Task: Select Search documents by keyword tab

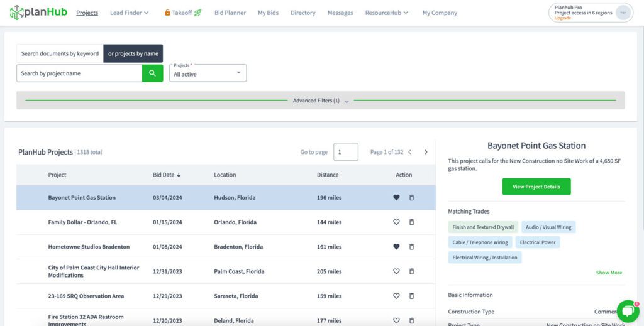Action: tap(60, 53)
